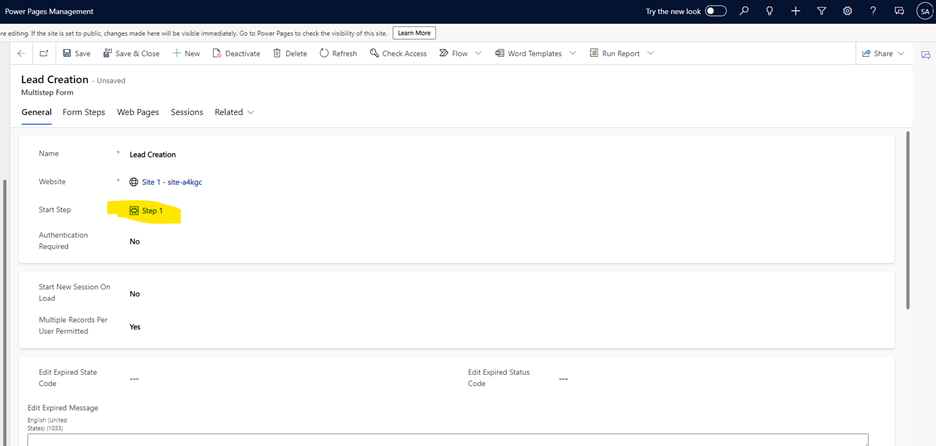This screenshot has height=446, width=936.
Task: Click the Learn More button
Action: 413,33
